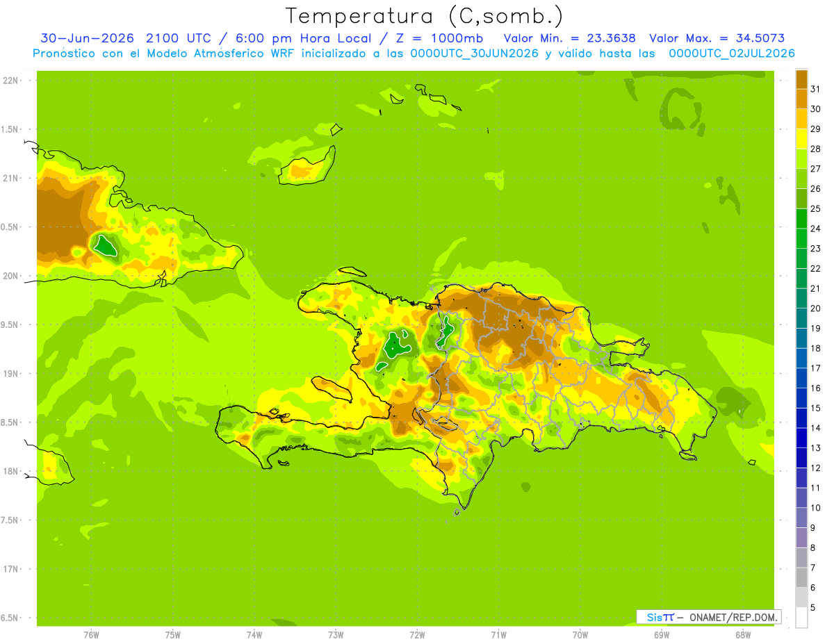Click the legend color between 30 and 31
The width and height of the screenshot is (834, 644).
pos(801,99)
